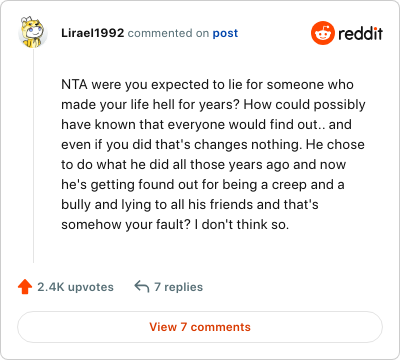Screen dimensions: 400x360
Task: Open the 7 replies label
Action: [178, 287]
